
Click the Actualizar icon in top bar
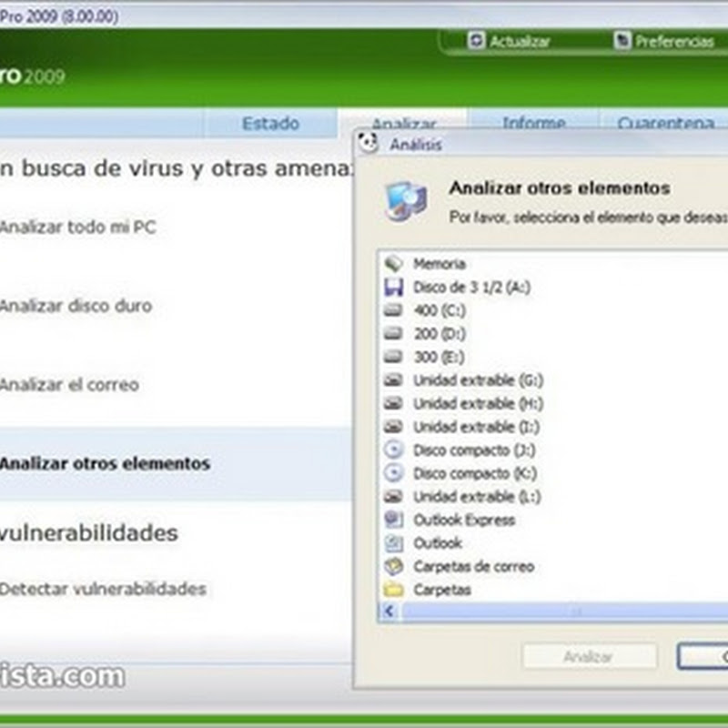(476, 41)
